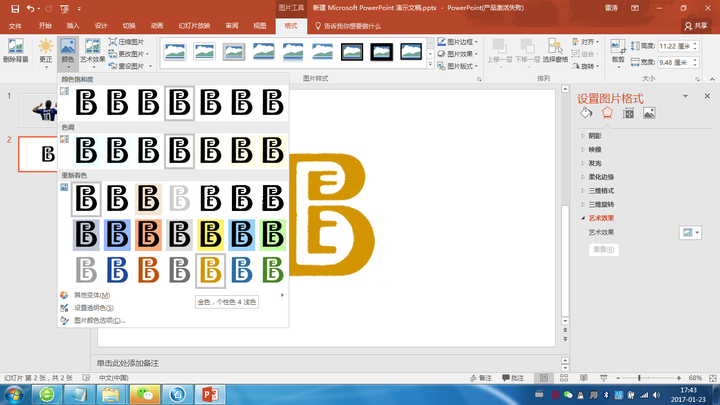
Task: Open the Slide Show (幻灯片放映) tab
Action: [x=194, y=26]
